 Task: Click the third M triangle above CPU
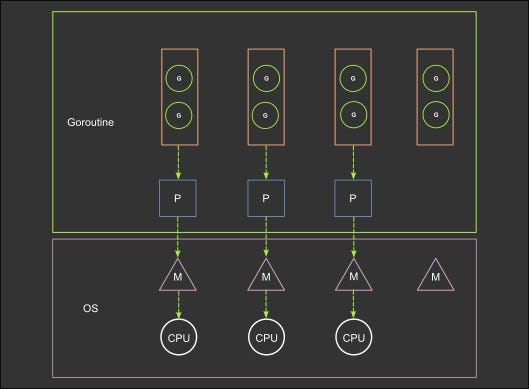coord(354,275)
